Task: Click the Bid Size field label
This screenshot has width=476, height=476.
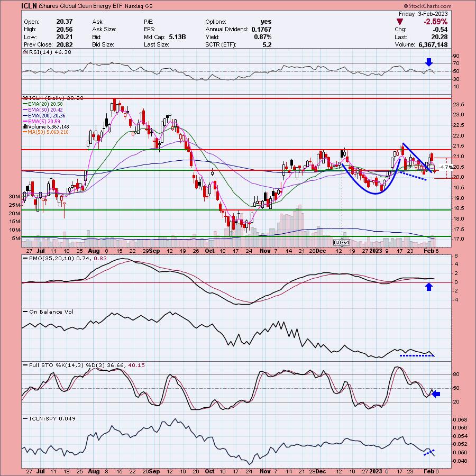Action: 103,44
